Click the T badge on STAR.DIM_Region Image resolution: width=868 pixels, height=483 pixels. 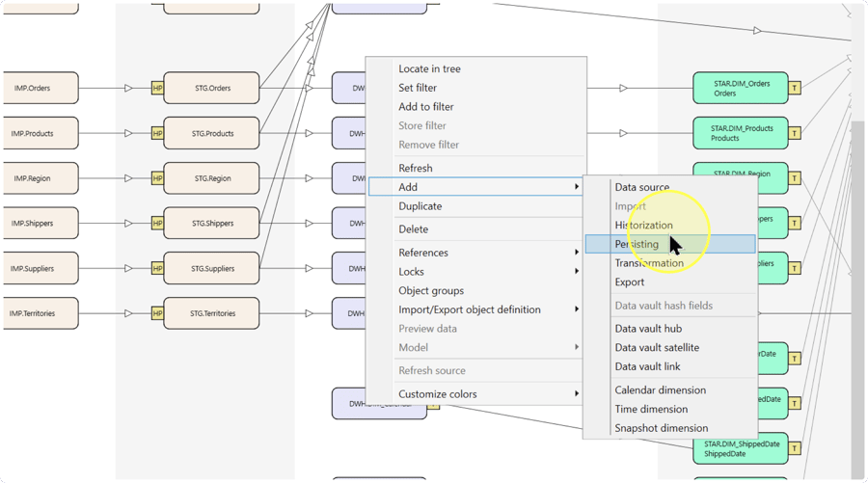(795, 178)
